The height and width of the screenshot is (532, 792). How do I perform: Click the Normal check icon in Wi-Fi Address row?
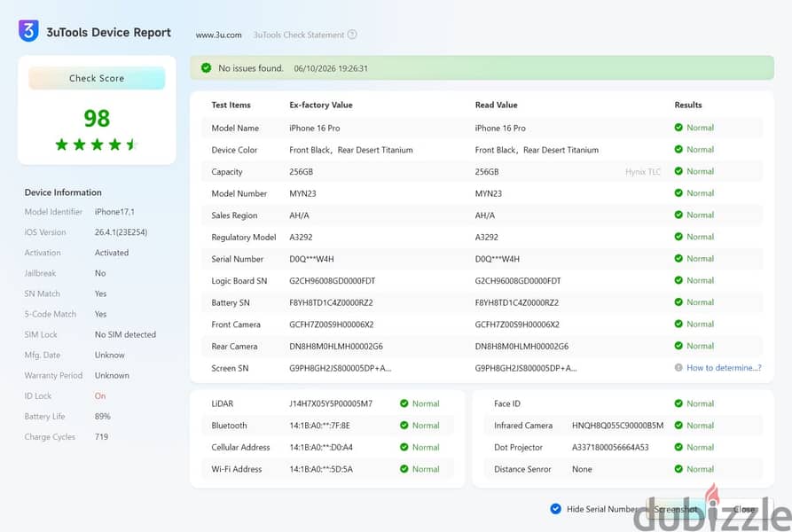[x=404, y=469]
